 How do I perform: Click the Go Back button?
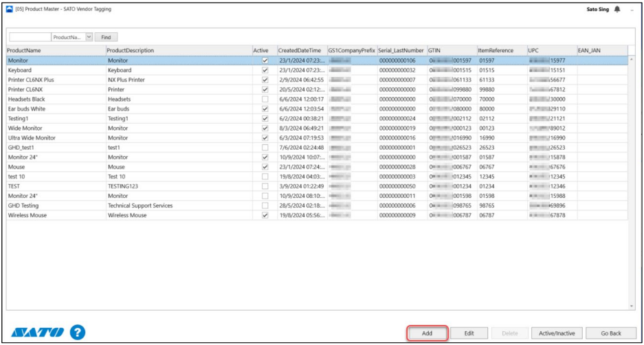click(610, 333)
